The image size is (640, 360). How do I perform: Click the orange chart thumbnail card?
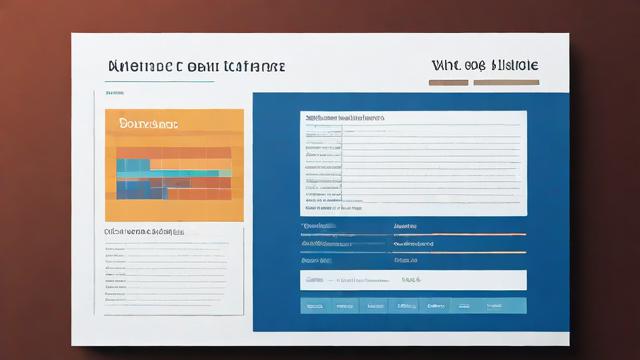[x=174, y=165]
